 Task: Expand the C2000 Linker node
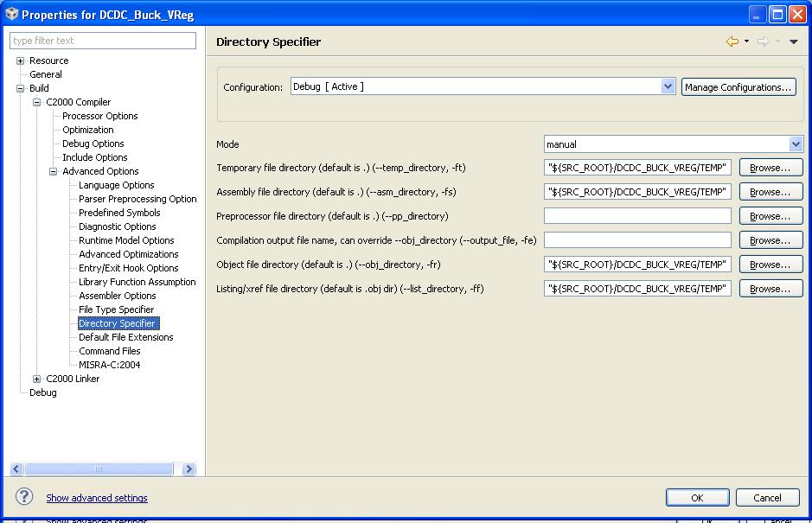(37, 379)
